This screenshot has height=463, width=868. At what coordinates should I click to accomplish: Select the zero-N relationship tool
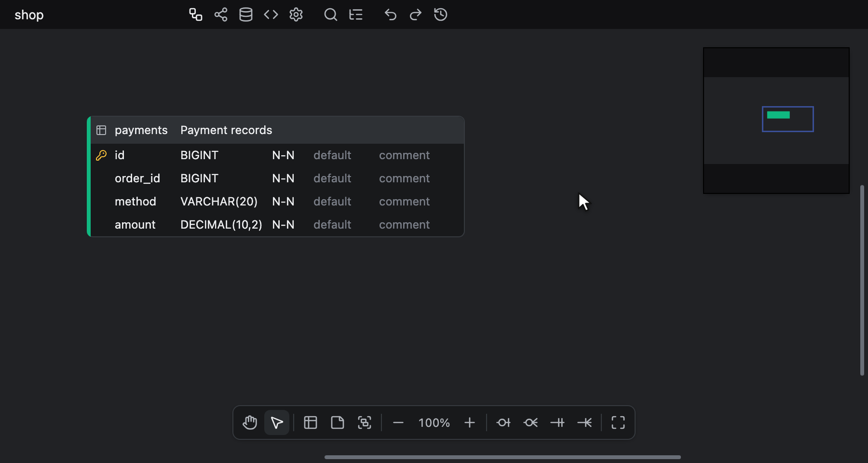pyautogui.click(x=530, y=422)
